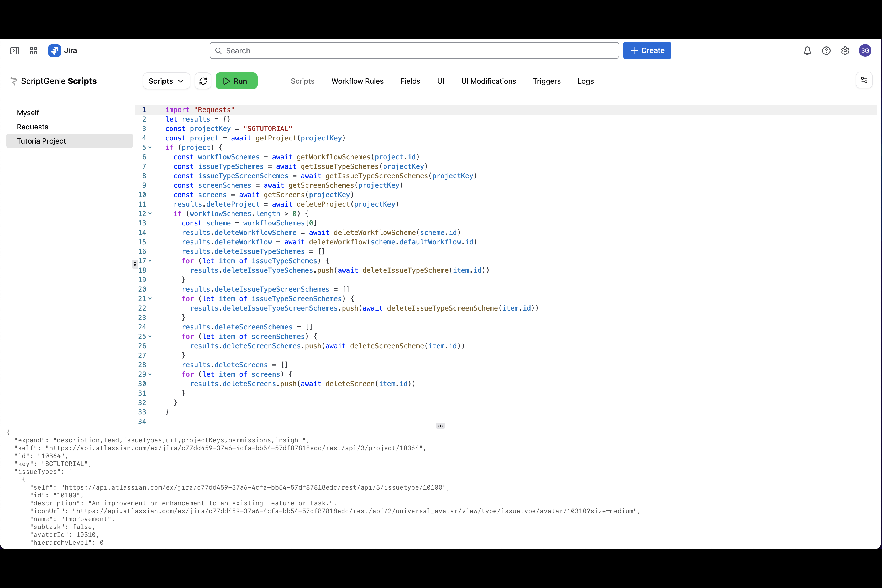Click in the Jira search field

tap(414, 51)
